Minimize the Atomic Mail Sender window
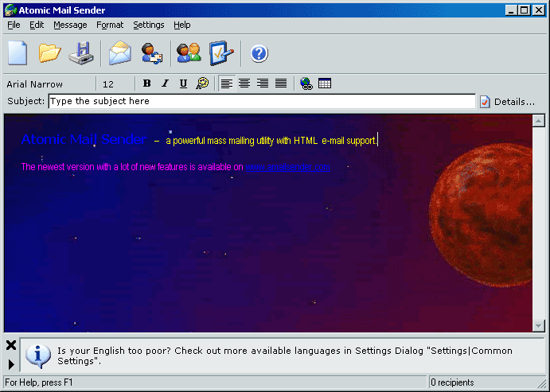Image resolution: width=550 pixels, height=392 pixels. pyautogui.click(x=511, y=10)
